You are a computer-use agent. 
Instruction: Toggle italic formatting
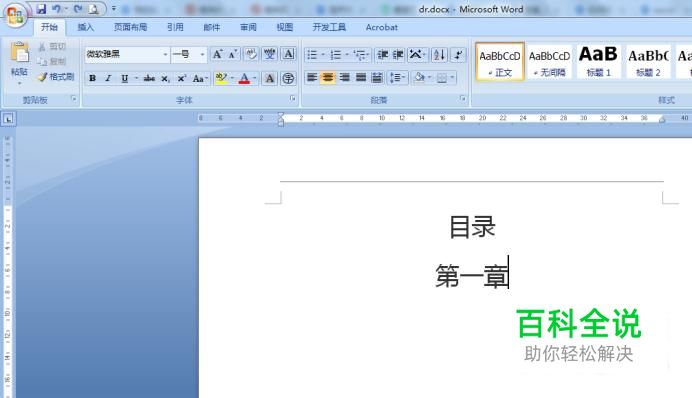click(x=108, y=79)
